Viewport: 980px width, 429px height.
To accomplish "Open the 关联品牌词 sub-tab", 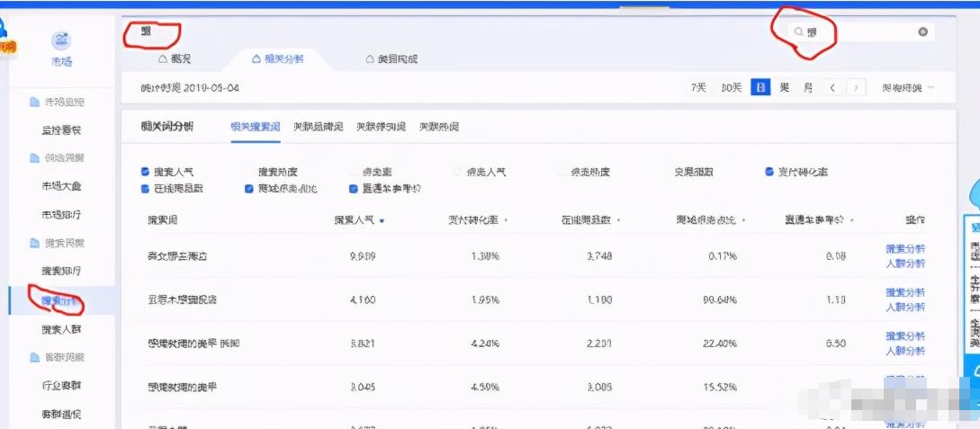I will (x=319, y=127).
